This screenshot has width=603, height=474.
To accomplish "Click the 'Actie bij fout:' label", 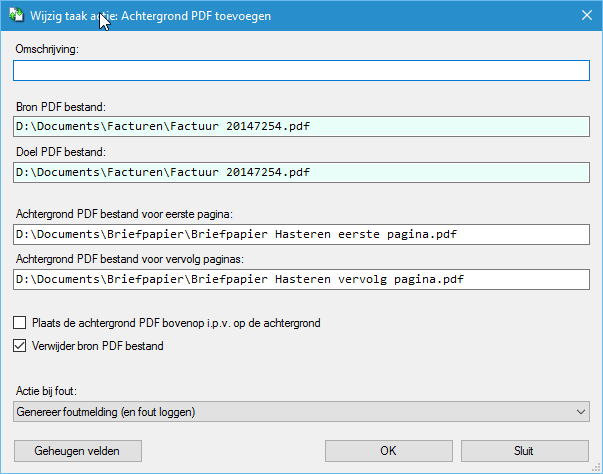I will tap(47, 391).
